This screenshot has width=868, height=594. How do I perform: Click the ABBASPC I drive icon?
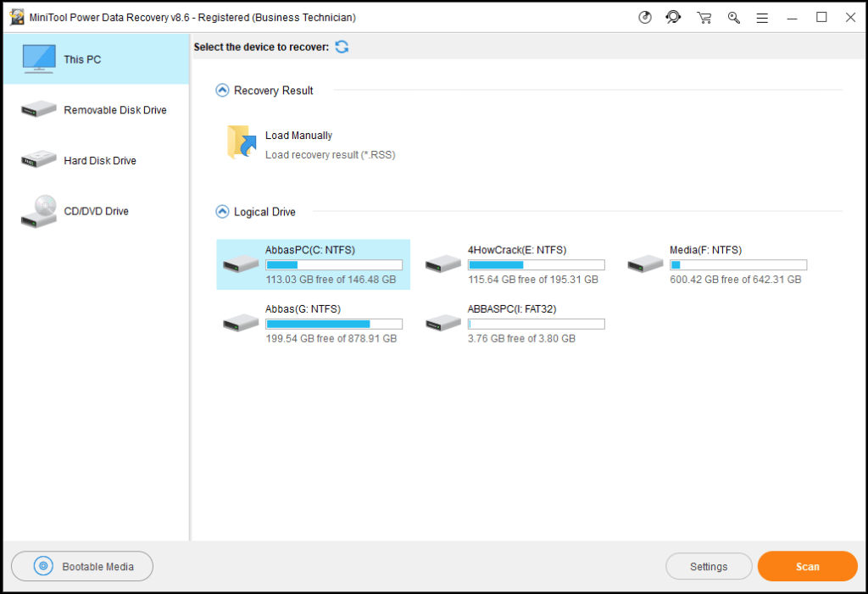[442, 323]
